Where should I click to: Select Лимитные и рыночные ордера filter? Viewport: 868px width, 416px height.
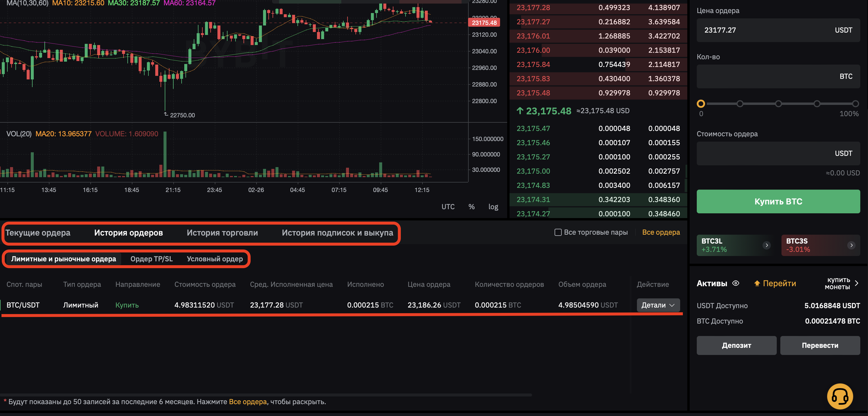coord(63,259)
